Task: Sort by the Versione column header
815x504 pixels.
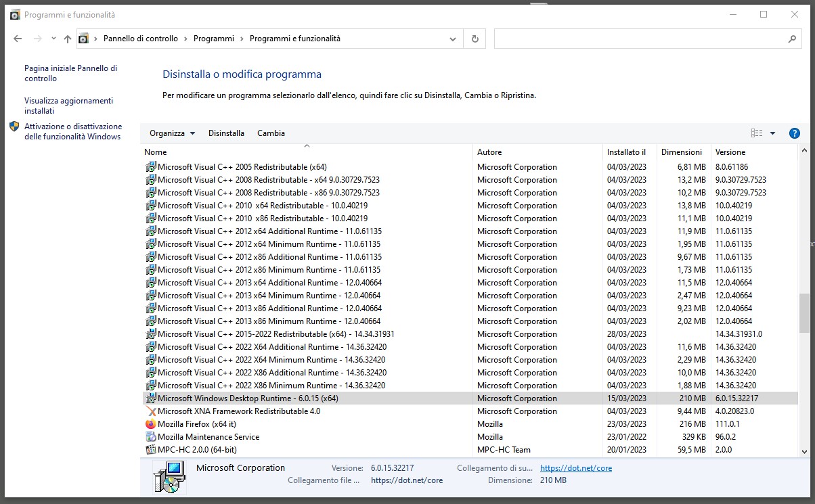Action: [x=754, y=152]
